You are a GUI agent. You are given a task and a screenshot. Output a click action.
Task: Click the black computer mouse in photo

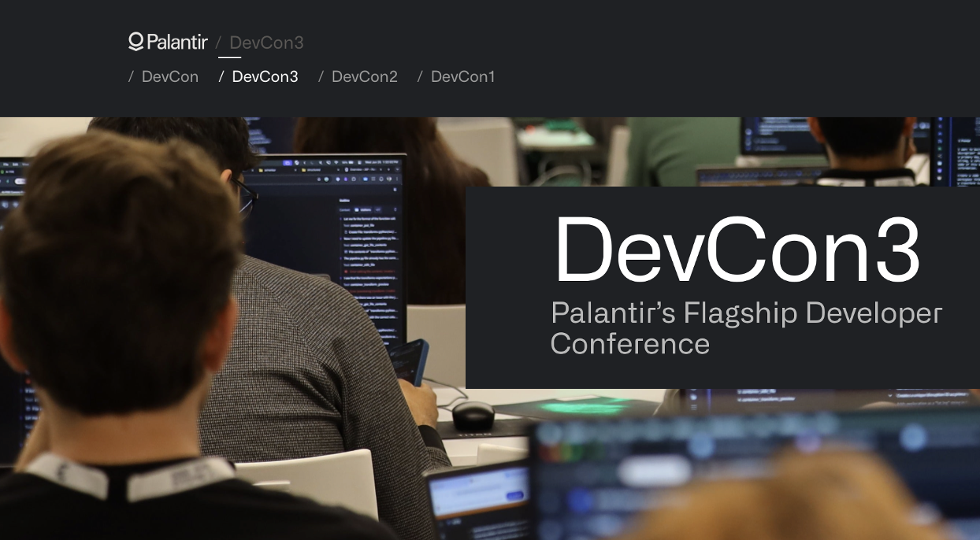(473, 414)
